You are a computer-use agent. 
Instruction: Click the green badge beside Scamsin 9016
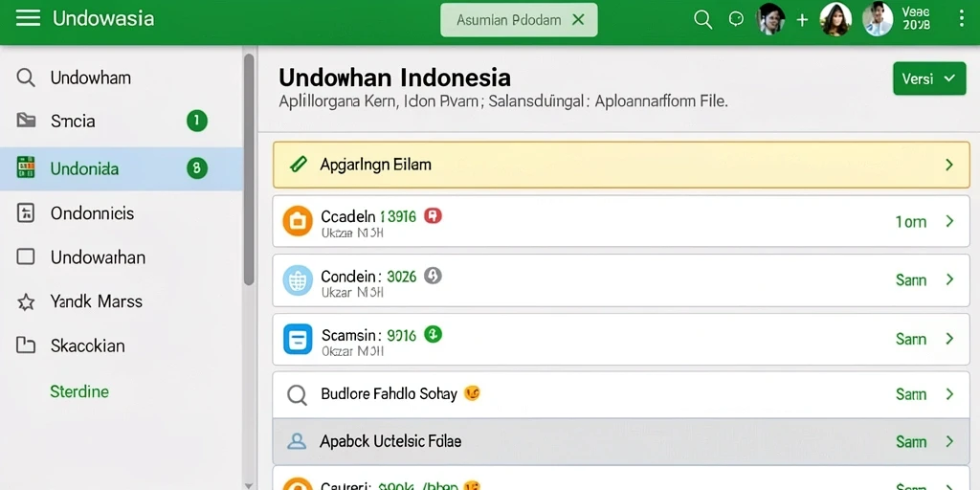click(x=434, y=334)
